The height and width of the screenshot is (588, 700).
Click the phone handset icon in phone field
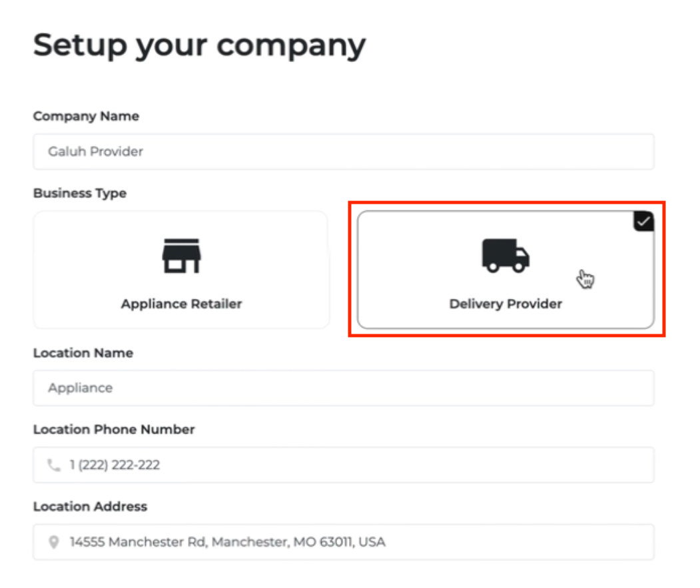[54, 465]
